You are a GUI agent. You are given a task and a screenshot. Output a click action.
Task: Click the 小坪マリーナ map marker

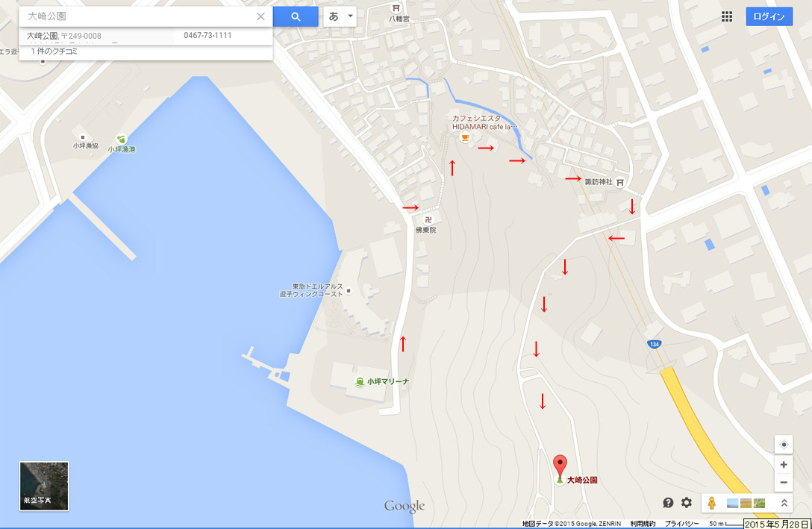360,382
